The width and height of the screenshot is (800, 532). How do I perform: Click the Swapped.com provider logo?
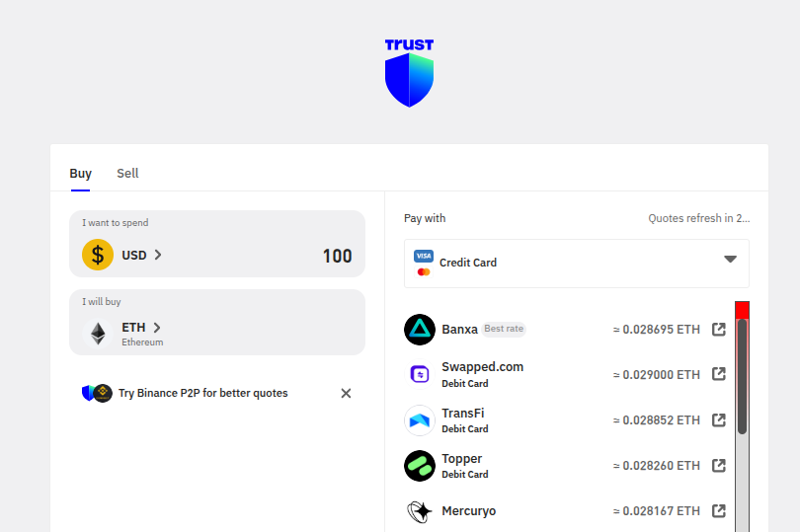[x=420, y=375]
